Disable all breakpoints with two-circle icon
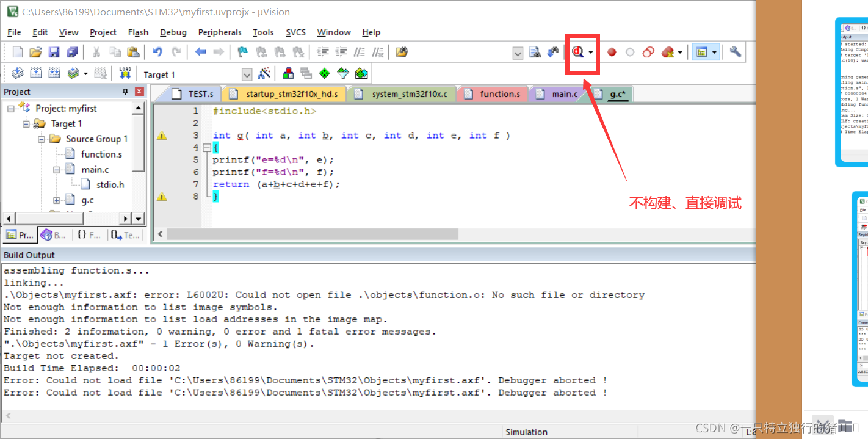 (x=648, y=53)
